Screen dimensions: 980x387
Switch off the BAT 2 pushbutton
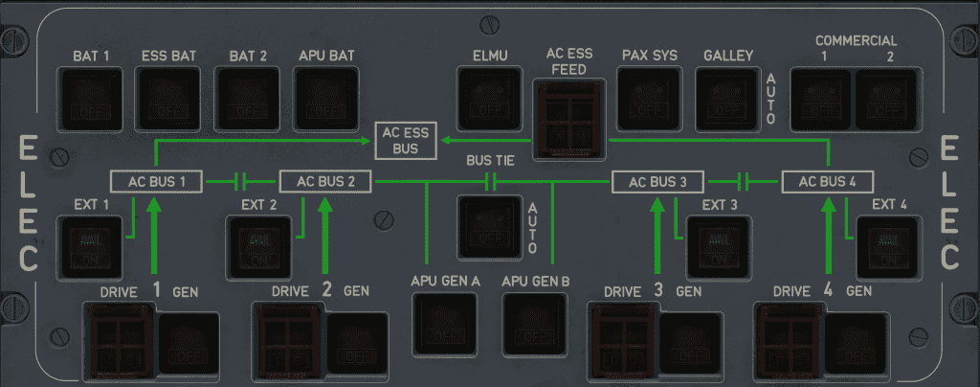(x=247, y=100)
